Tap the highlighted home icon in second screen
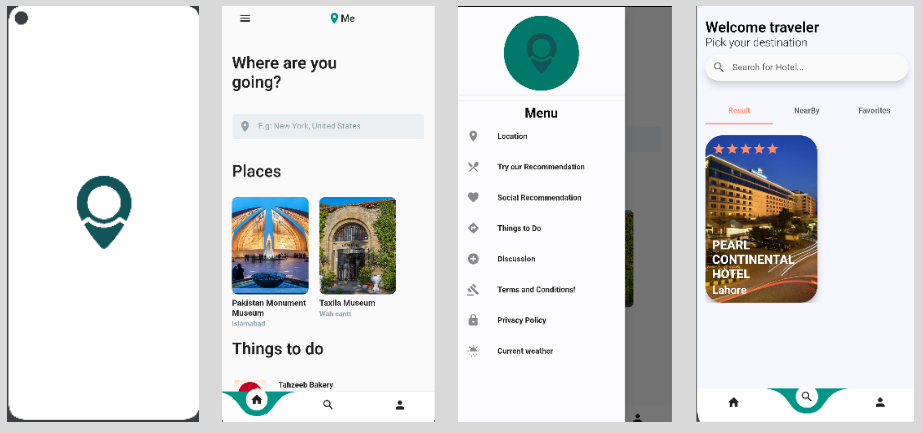This screenshot has height=433, width=923. (257, 400)
